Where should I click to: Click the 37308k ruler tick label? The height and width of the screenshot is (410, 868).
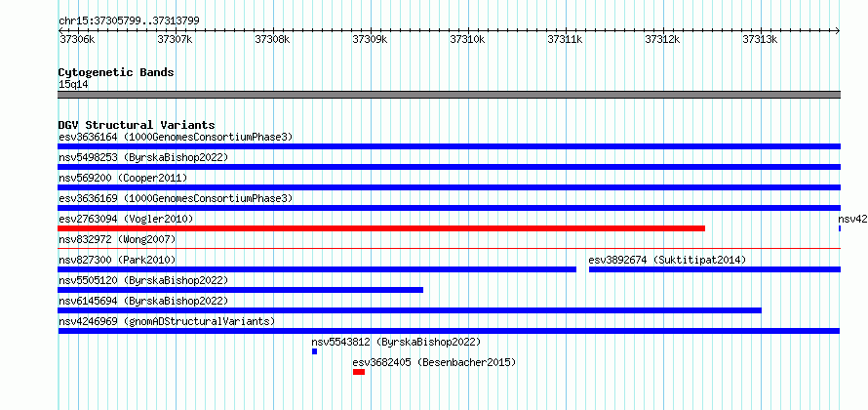point(272,39)
